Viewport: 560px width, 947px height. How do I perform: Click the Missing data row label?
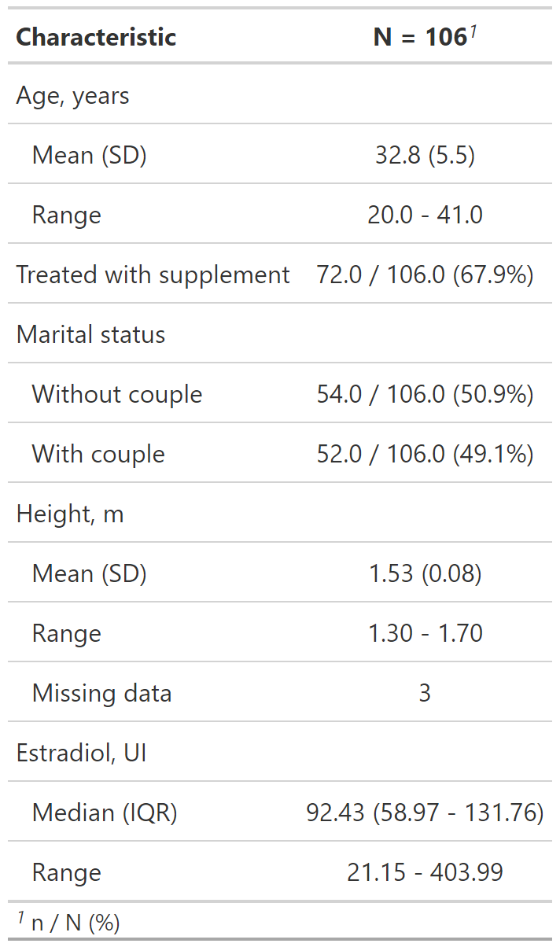101,694
